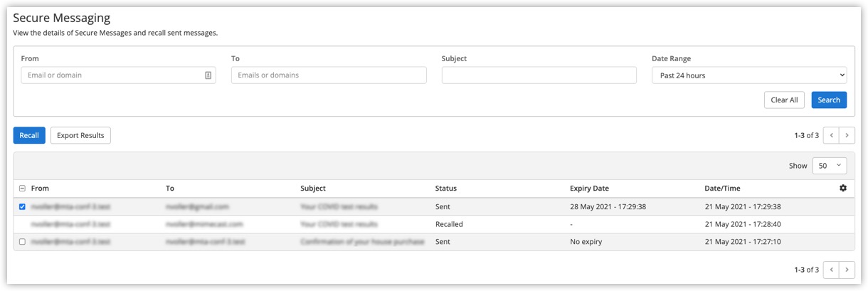Sort by the Status column header
The image size is (868, 291).
pyautogui.click(x=446, y=189)
